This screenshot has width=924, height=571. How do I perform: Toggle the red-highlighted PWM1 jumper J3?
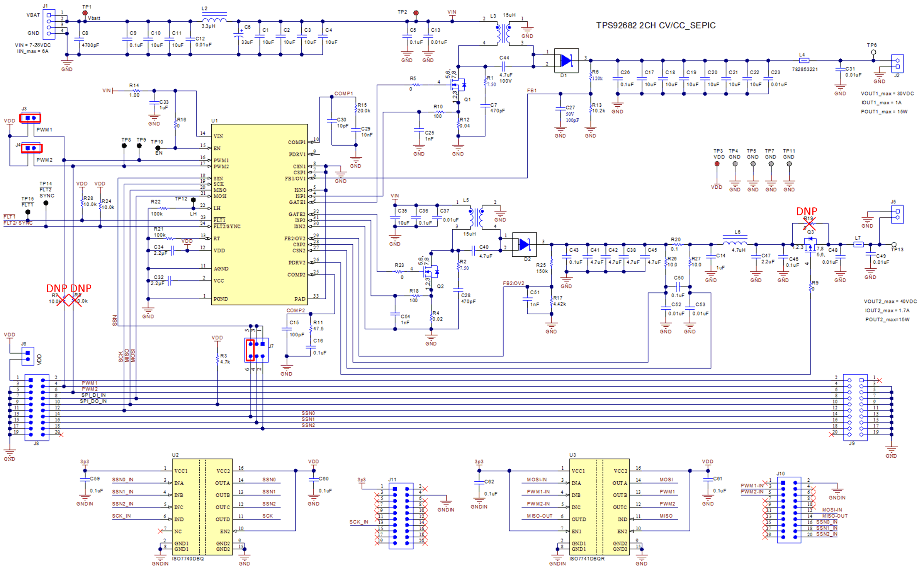(x=29, y=118)
